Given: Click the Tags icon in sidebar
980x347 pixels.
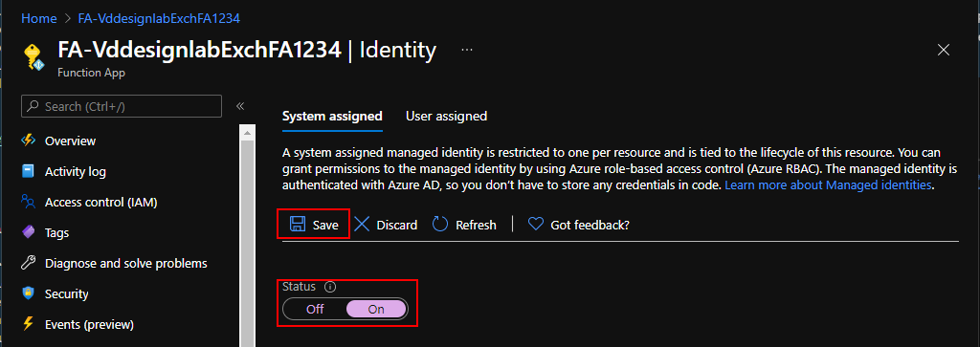Looking at the screenshot, I should pyautogui.click(x=28, y=232).
